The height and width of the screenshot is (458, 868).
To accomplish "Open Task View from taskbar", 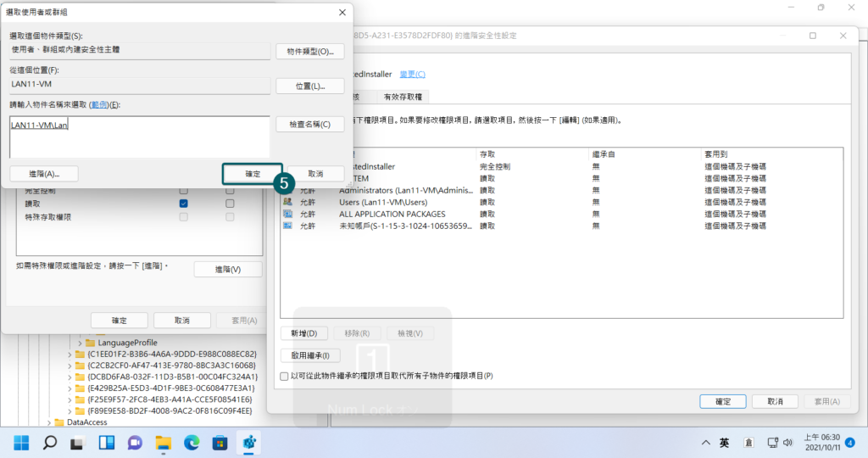I will pyautogui.click(x=77, y=443).
